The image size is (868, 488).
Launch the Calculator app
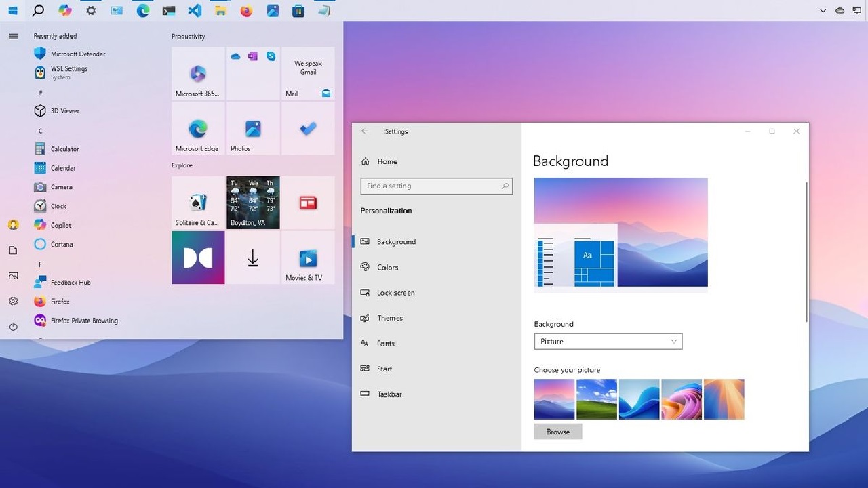coord(64,149)
